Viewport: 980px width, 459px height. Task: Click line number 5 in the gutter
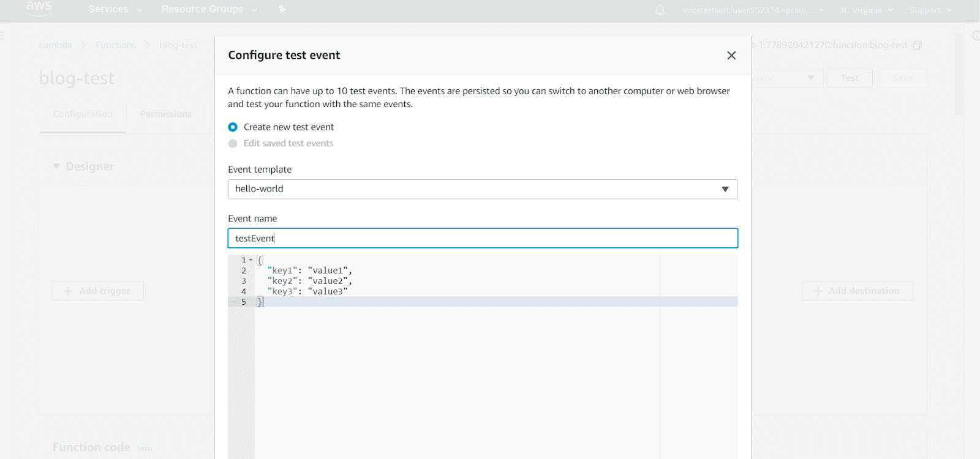click(x=244, y=302)
